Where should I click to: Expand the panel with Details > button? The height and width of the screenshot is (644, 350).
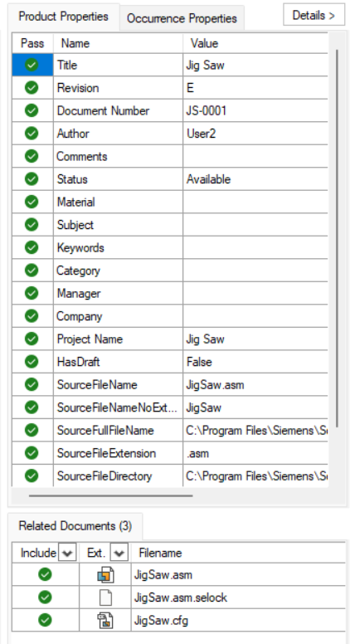[314, 15]
